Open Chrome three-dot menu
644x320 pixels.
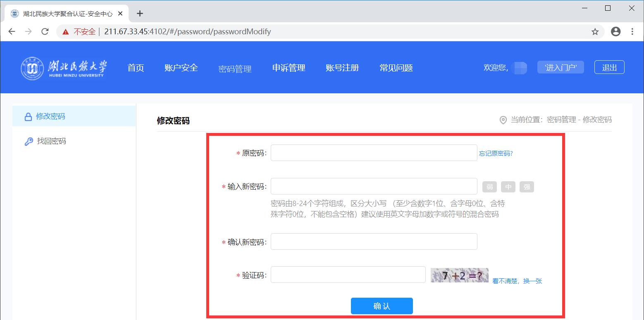click(x=632, y=32)
